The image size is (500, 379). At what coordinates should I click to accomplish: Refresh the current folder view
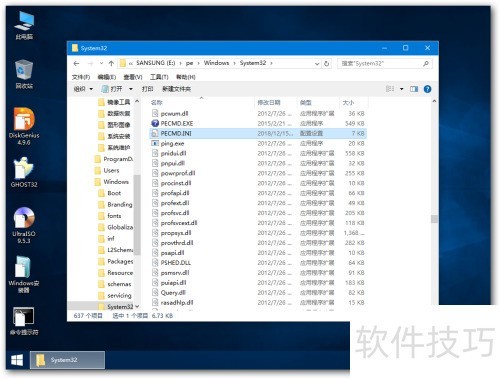pos(327,63)
